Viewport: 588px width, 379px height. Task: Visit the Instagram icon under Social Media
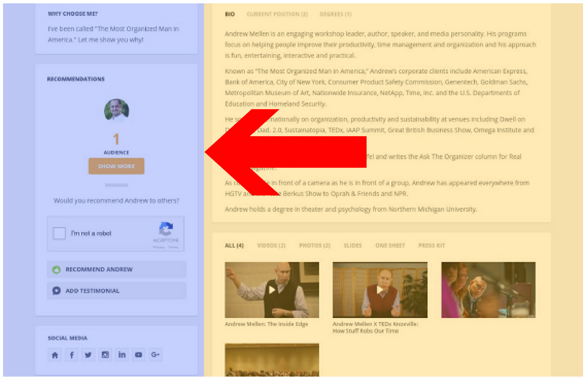tap(105, 354)
